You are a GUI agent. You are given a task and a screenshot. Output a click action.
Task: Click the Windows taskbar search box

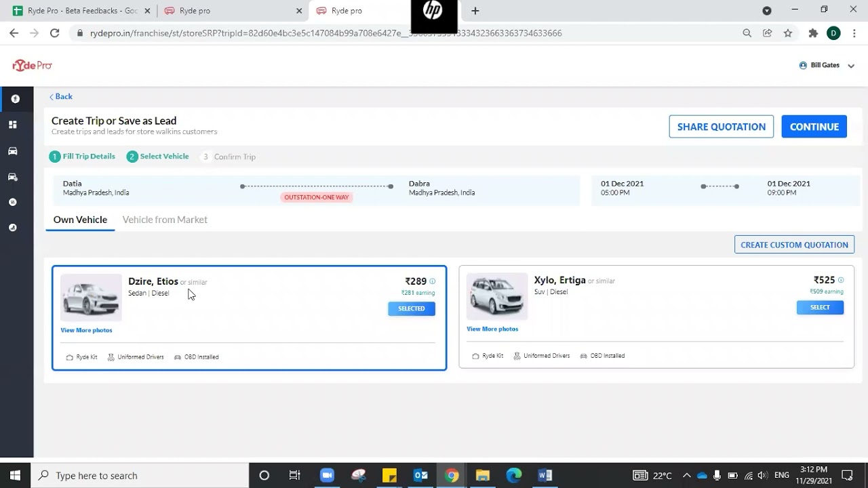coord(140,475)
